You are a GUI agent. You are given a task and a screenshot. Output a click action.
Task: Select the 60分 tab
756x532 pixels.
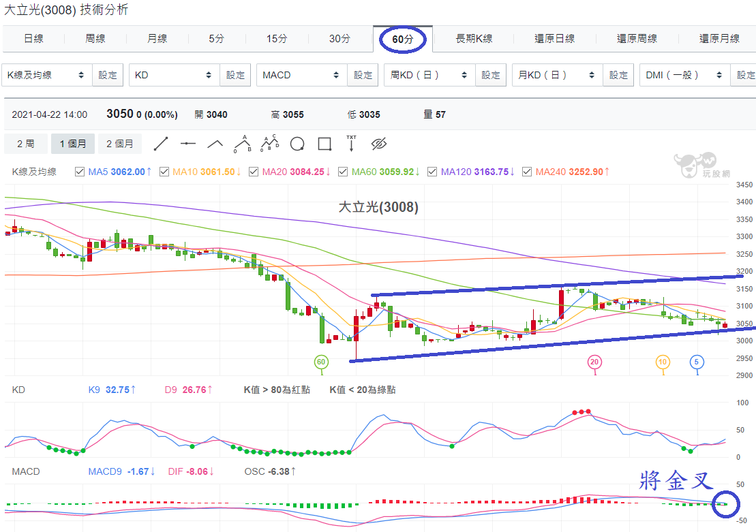(403, 39)
